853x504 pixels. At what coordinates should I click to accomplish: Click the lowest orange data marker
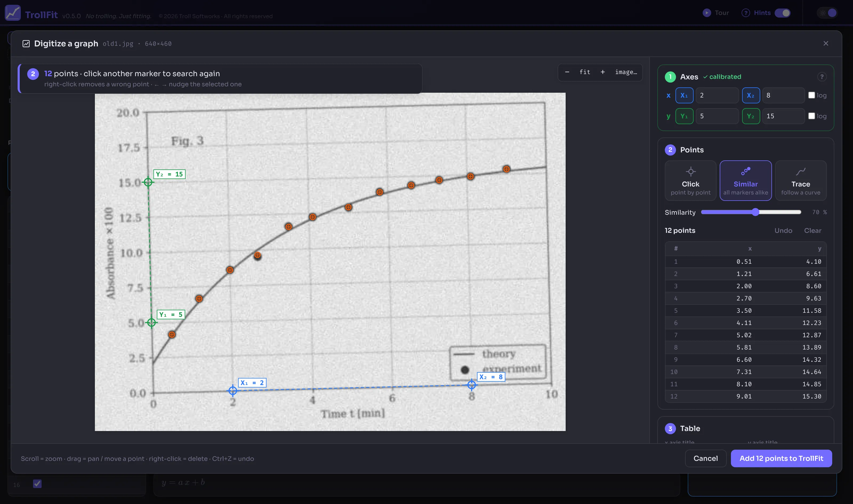172,335
